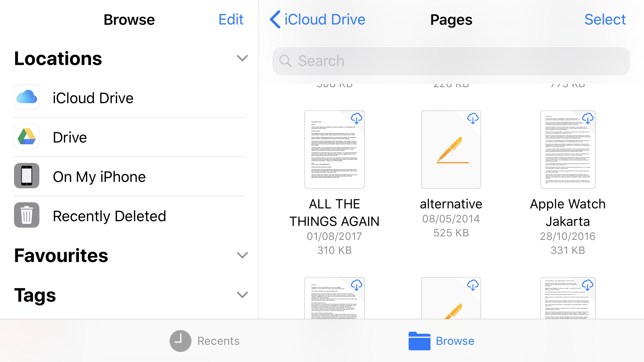This screenshot has width=644, height=362.
Task: Tap the Browse folder icon in the tab bar
Action: click(x=419, y=341)
